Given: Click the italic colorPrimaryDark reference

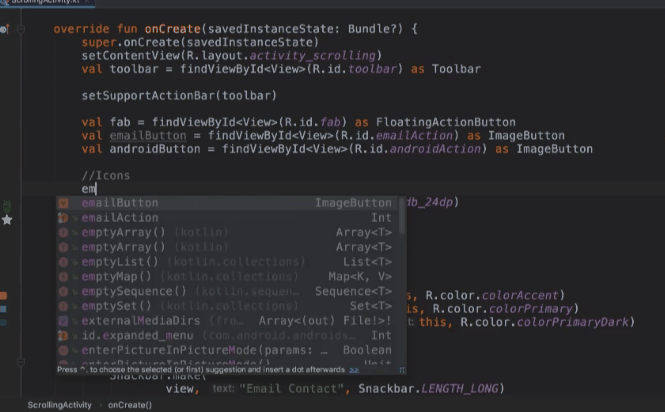Looking at the screenshot, I should pyautogui.click(x=572, y=322).
